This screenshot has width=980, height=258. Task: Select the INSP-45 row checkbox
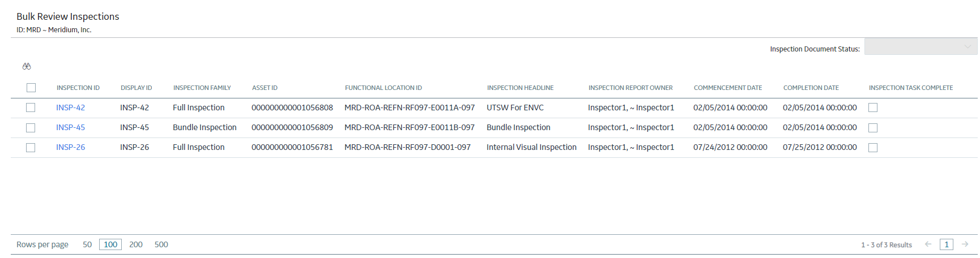click(31, 128)
